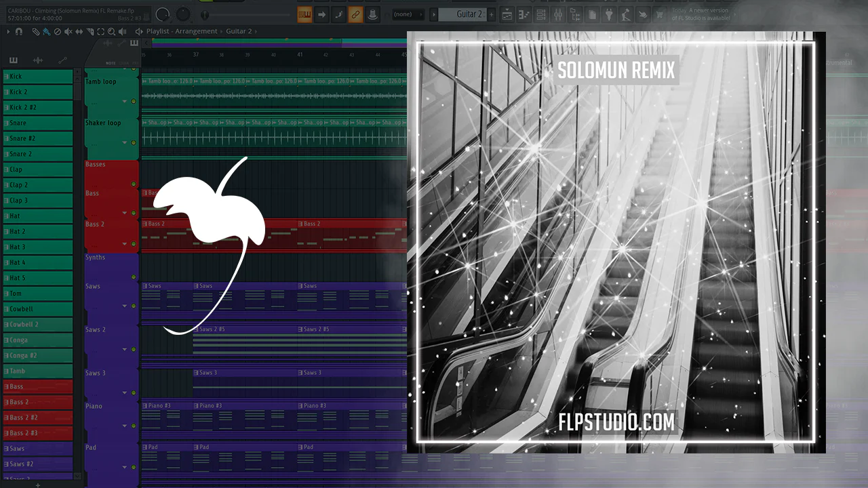Click the auto-scroll arrow icon
Image resolution: width=868 pixels, height=488 pixels.
tap(321, 14)
